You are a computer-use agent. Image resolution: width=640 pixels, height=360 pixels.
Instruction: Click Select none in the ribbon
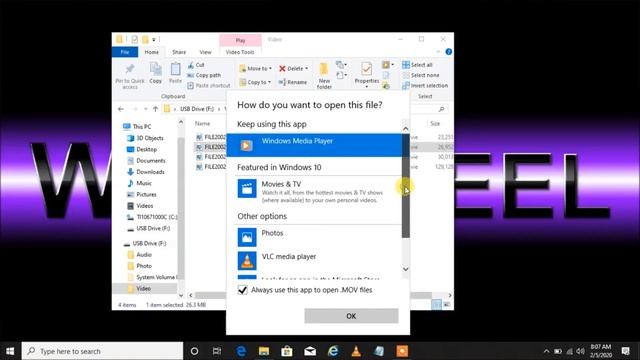421,75
